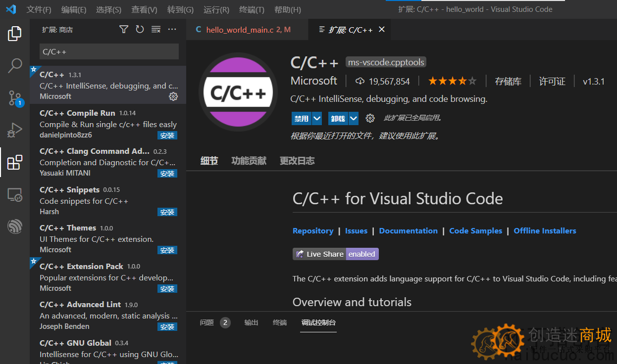This screenshot has height=364, width=617.
Task: Select the 细节 details tab
Action: point(209,161)
